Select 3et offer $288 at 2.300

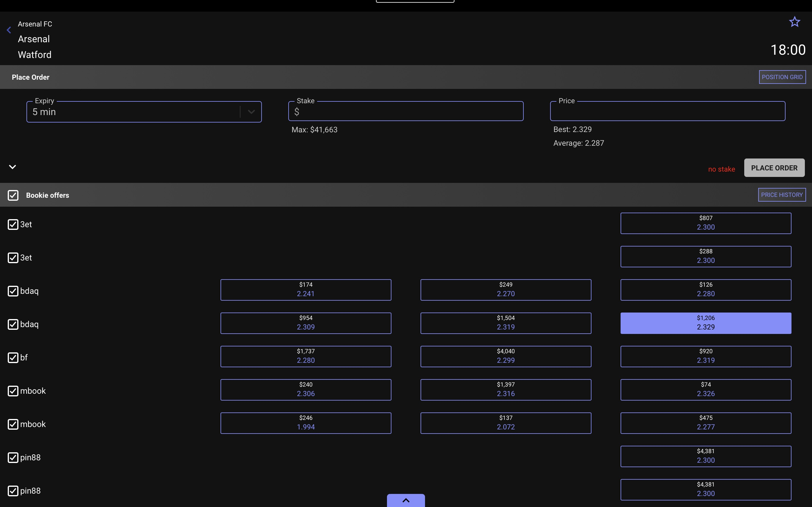pos(706,257)
